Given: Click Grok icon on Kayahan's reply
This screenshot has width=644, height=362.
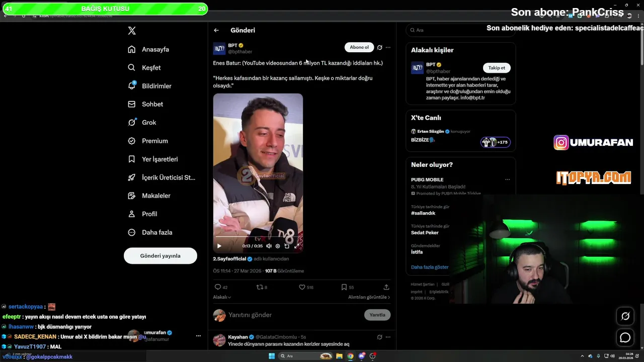Looking at the screenshot, I should pyautogui.click(x=380, y=337).
